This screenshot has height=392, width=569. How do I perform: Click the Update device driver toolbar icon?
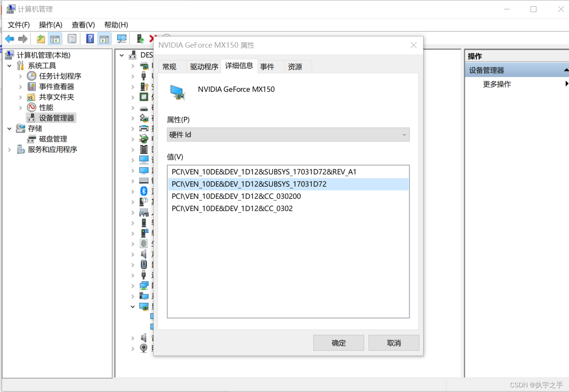(140, 39)
